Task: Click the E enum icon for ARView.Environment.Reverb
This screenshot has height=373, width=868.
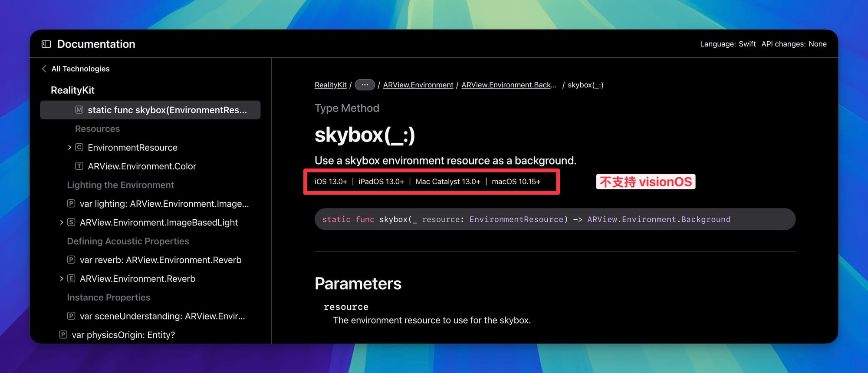Action: click(71, 279)
